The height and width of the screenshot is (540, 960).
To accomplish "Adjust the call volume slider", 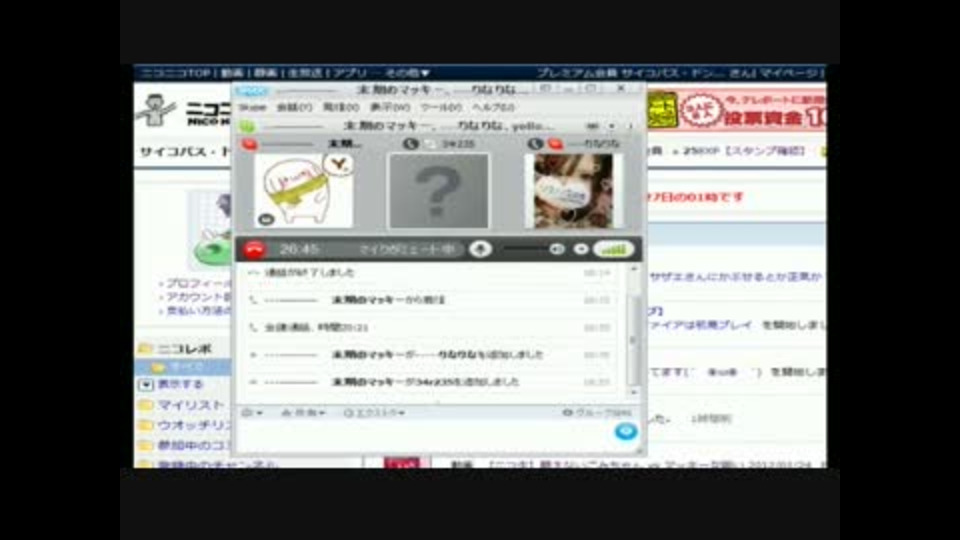I will pyautogui.click(x=526, y=249).
